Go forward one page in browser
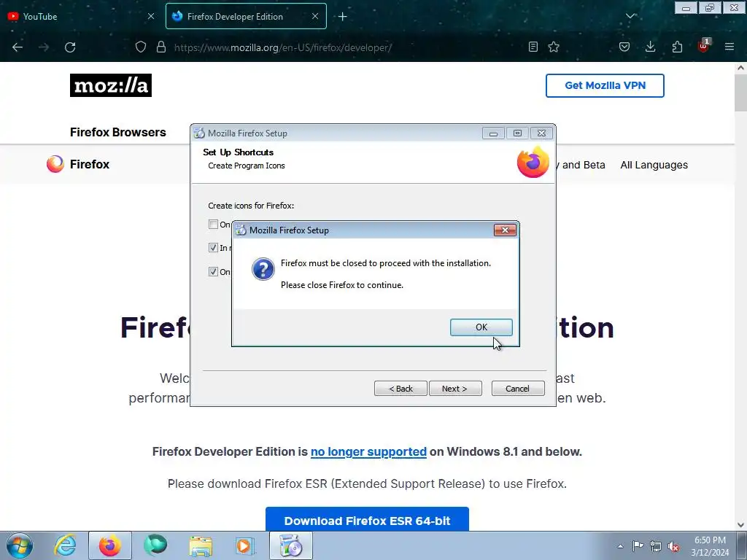Viewport: 747px width, 560px height. (44, 47)
